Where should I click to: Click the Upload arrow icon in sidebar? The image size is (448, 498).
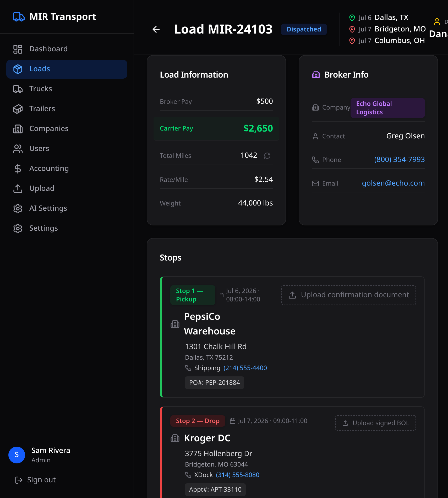tap(18, 188)
